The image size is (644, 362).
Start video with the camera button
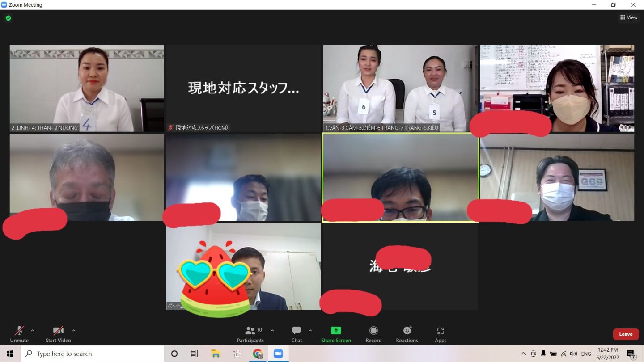[58, 333]
